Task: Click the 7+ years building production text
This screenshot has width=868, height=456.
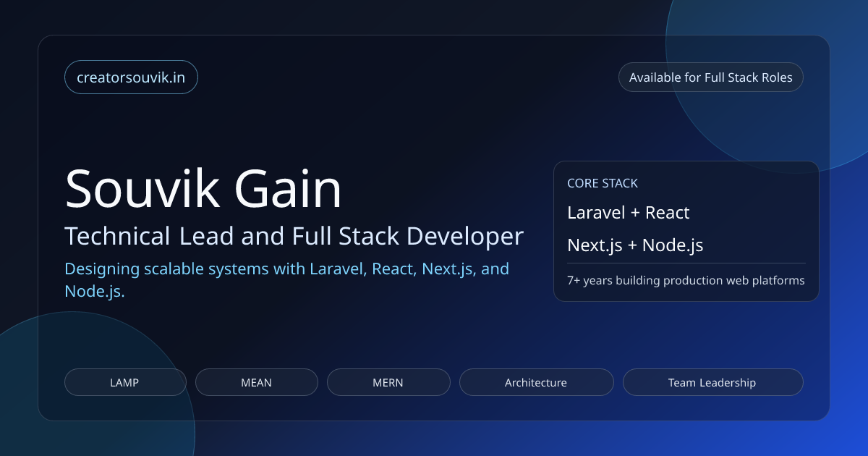Action: [686, 280]
